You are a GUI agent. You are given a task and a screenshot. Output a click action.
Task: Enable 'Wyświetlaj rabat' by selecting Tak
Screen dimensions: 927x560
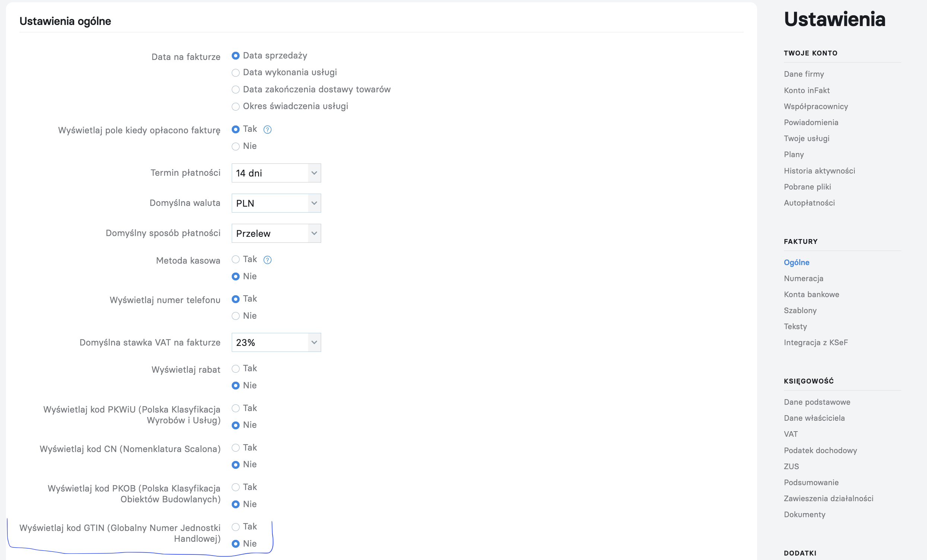coord(235,369)
